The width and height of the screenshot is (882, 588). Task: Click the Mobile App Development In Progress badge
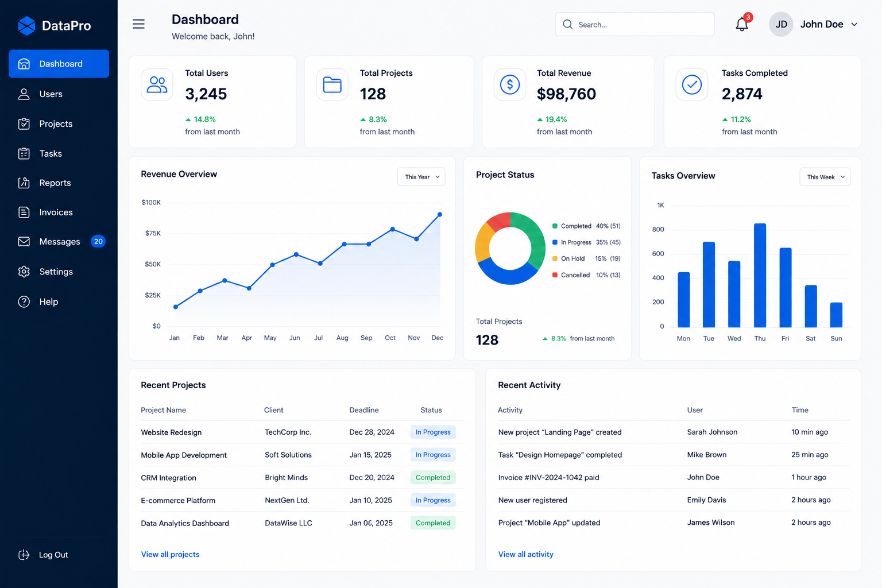tap(433, 455)
